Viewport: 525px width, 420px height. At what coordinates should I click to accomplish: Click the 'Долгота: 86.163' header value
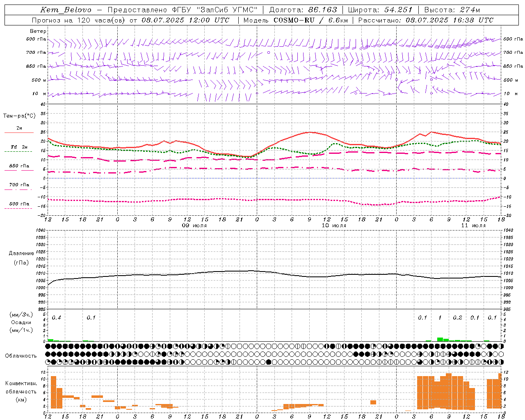[x=303, y=10]
